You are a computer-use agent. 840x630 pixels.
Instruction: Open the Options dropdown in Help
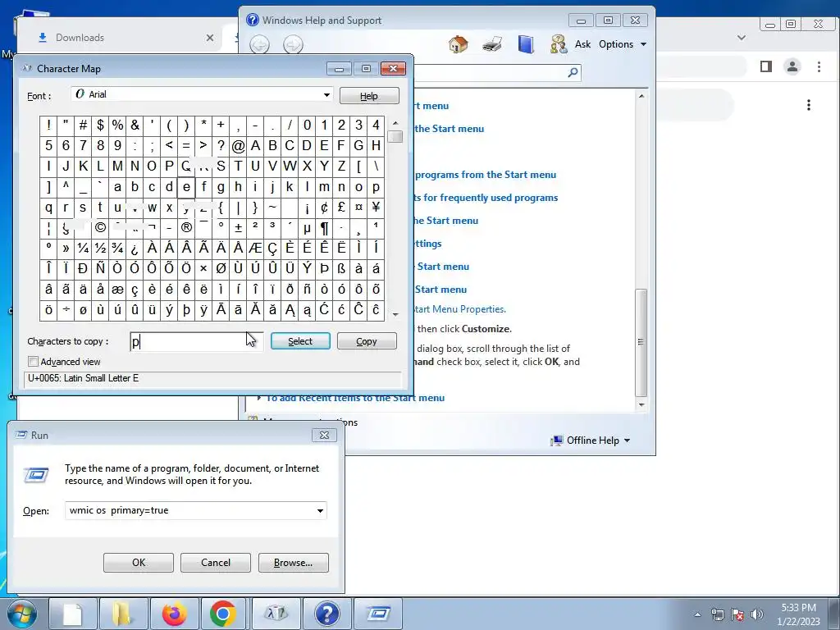623,44
